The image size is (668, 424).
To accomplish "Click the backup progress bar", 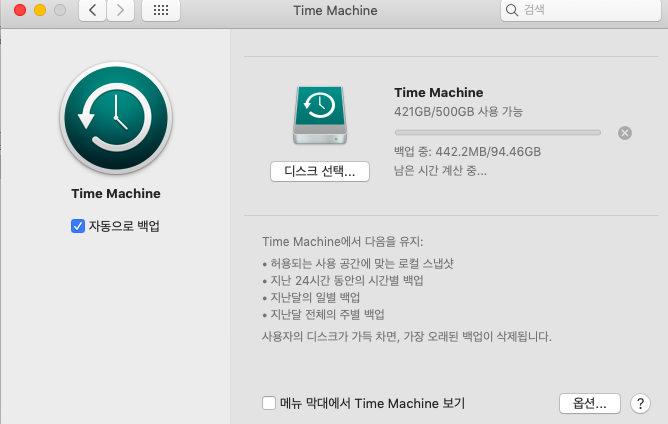I will pyautogui.click(x=498, y=133).
